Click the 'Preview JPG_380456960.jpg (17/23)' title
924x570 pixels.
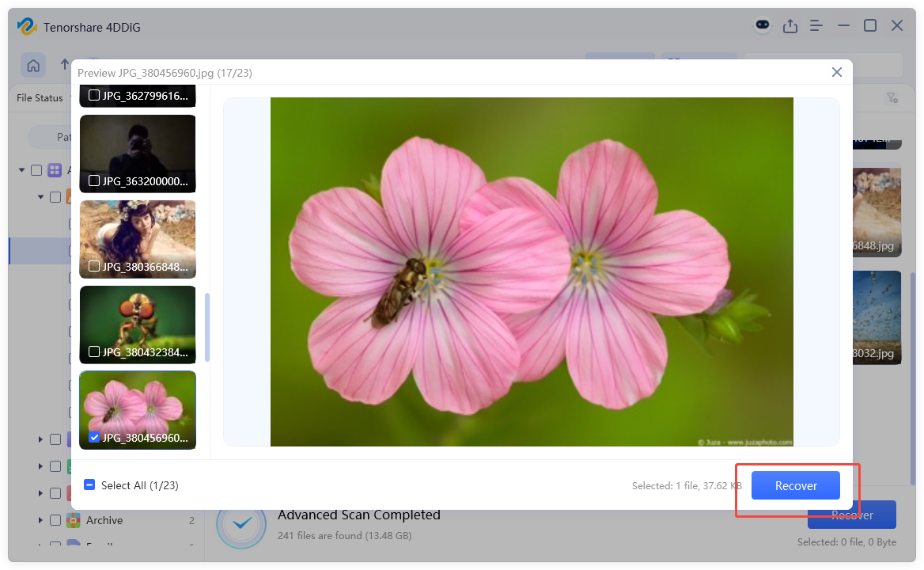165,73
